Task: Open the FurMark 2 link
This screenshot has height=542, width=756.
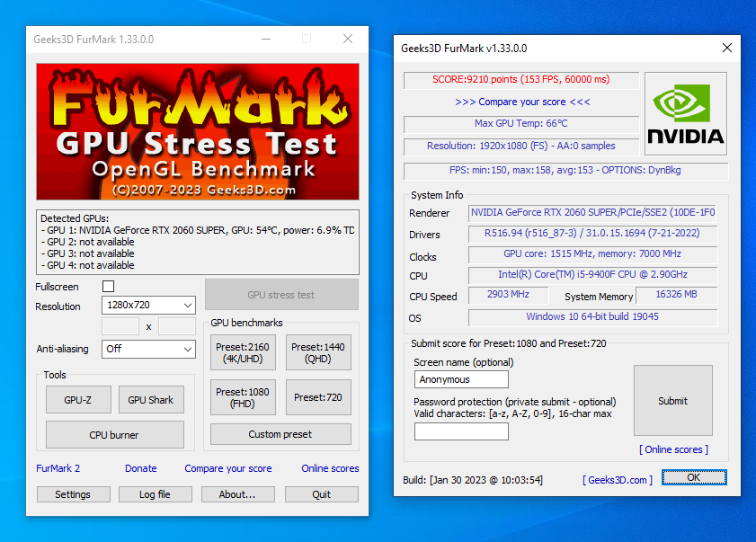Action: (58, 468)
